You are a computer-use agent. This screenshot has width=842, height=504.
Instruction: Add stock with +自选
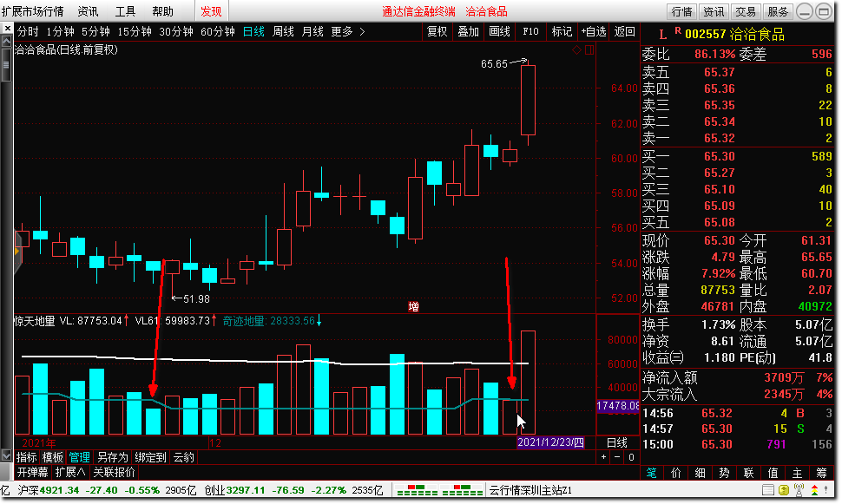pyautogui.click(x=594, y=32)
